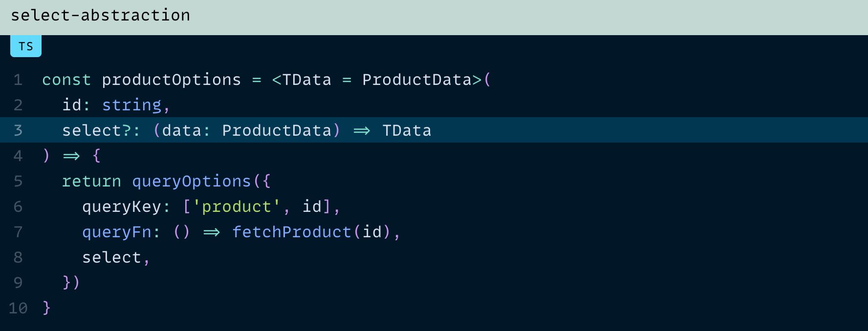Click the arrow symbol on line 7
Viewport: 868px width, 331px height.
[212, 232]
